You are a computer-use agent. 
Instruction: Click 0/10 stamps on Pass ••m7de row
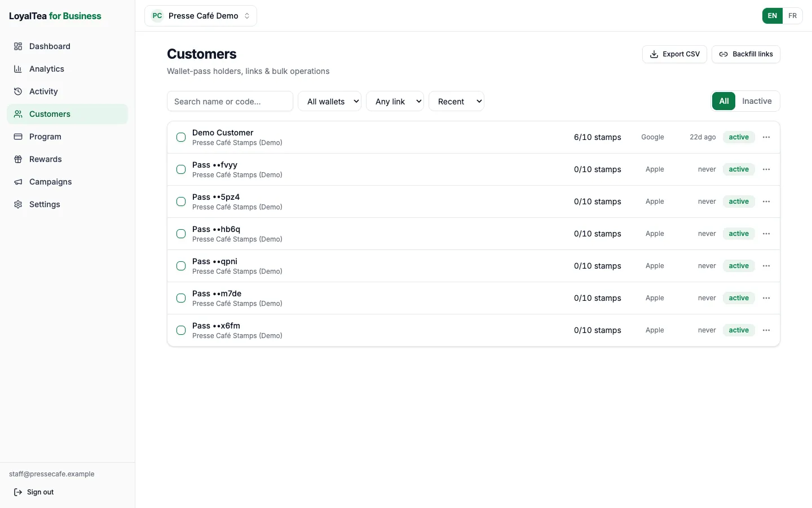[x=598, y=298]
